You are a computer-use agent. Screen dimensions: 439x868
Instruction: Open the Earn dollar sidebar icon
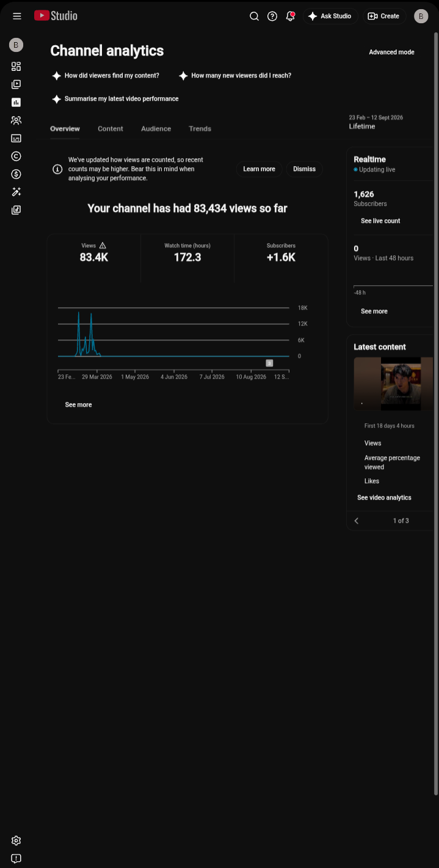click(x=16, y=174)
